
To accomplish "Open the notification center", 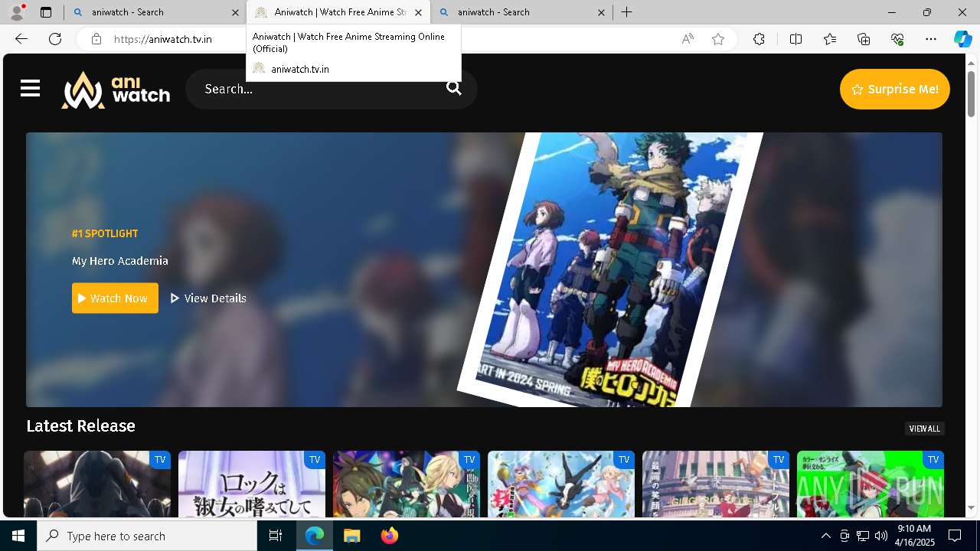I will pos(955,536).
